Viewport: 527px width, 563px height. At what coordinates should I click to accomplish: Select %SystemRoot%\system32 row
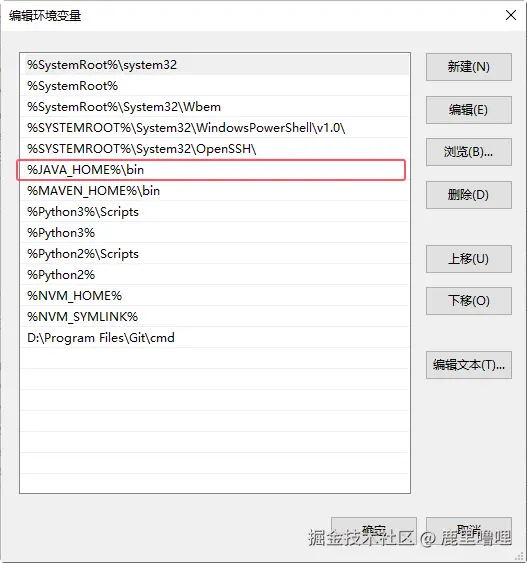(215, 65)
